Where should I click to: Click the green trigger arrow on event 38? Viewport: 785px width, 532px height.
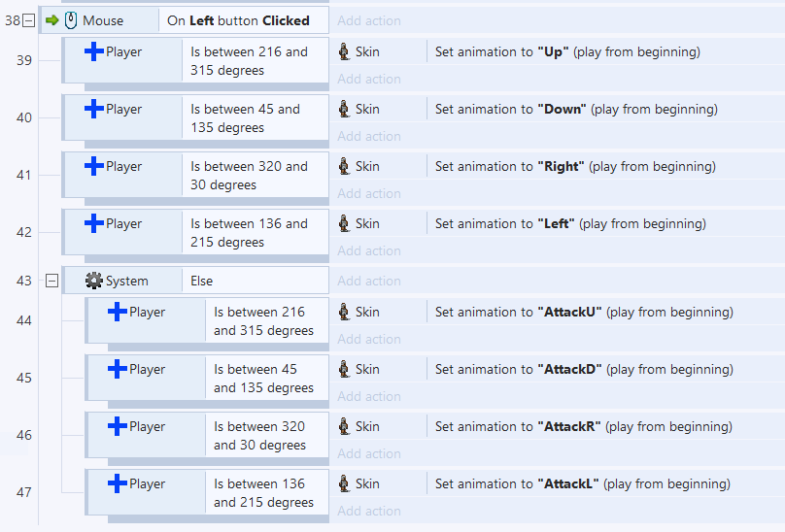pos(52,20)
